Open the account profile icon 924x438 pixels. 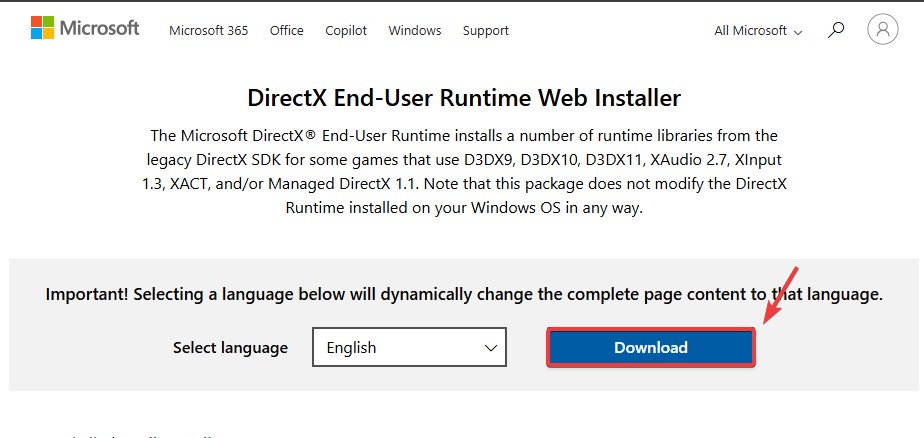click(x=882, y=30)
